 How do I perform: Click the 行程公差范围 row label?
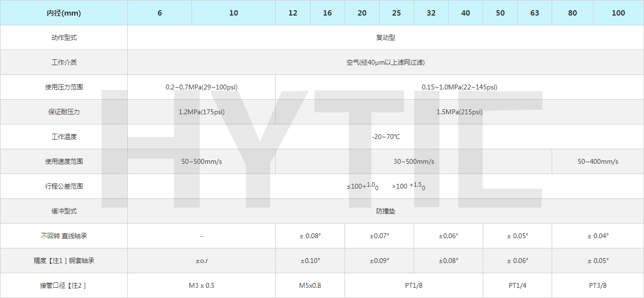pos(64,186)
